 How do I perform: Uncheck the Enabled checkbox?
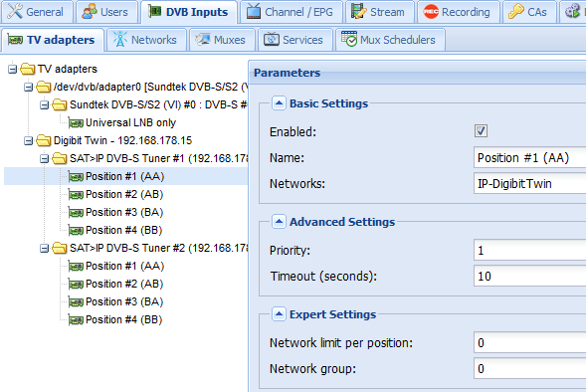(481, 130)
